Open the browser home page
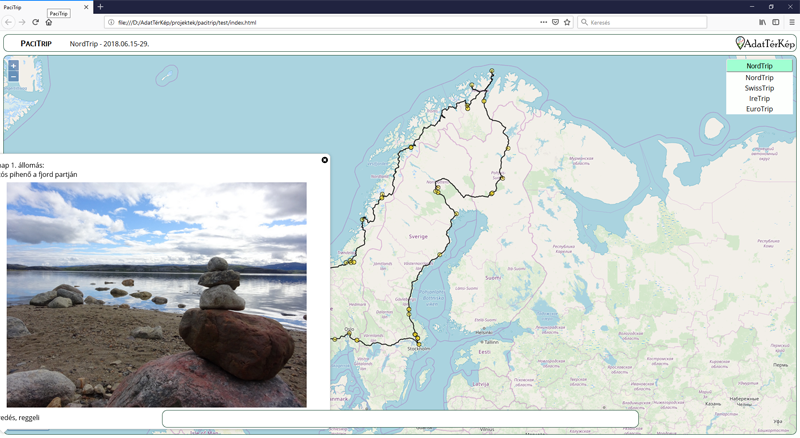Screen dimensions: 800x438 48,22
